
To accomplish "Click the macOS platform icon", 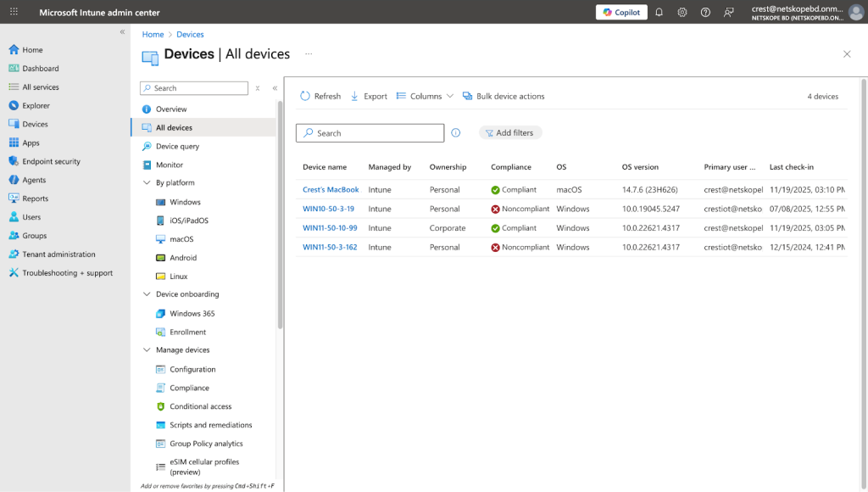I will point(160,239).
